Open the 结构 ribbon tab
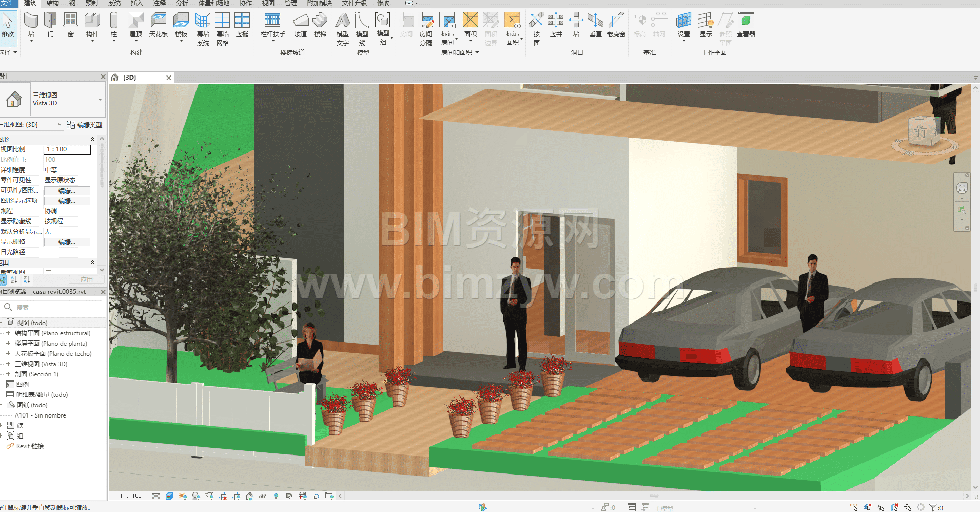 coord(52,3)
